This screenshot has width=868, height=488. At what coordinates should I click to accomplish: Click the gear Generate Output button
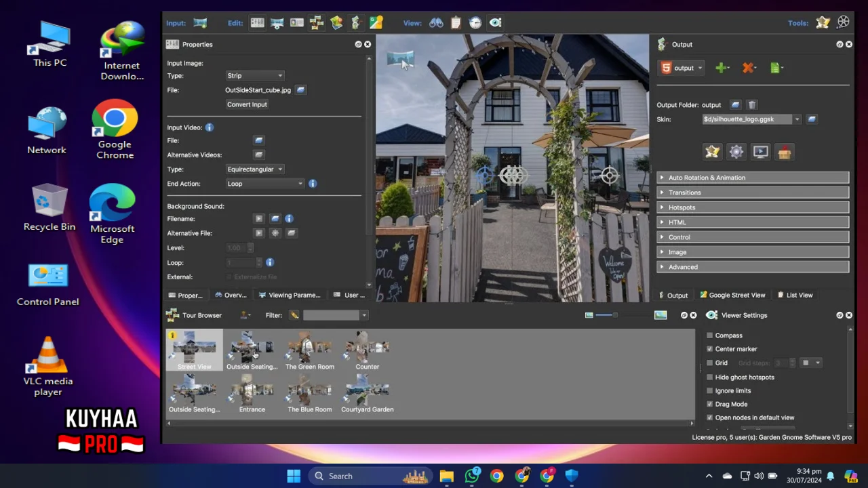[x=736, y=152]
